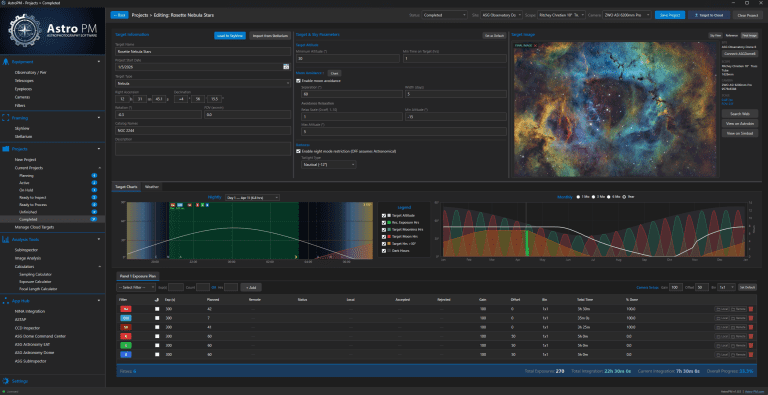
Task: Toggle Enable night mode restriction checkbox
Action: tap(298, 151)
